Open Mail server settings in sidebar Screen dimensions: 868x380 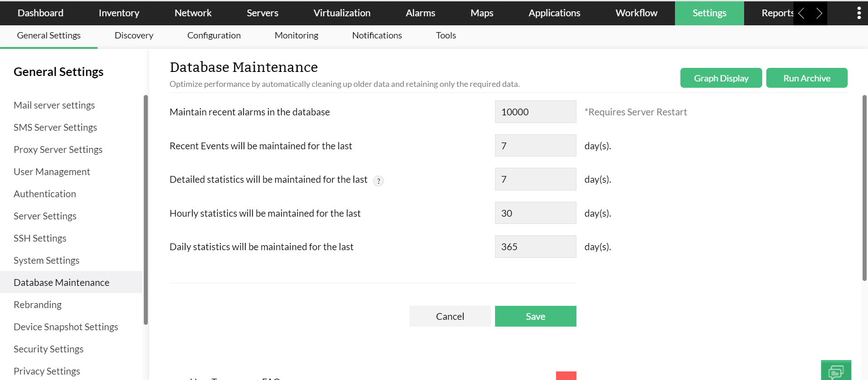[x=54, y=105]
